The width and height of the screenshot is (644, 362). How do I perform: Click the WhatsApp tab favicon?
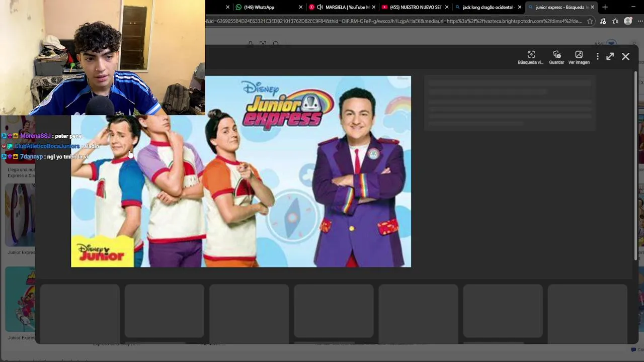coord(238,7)
